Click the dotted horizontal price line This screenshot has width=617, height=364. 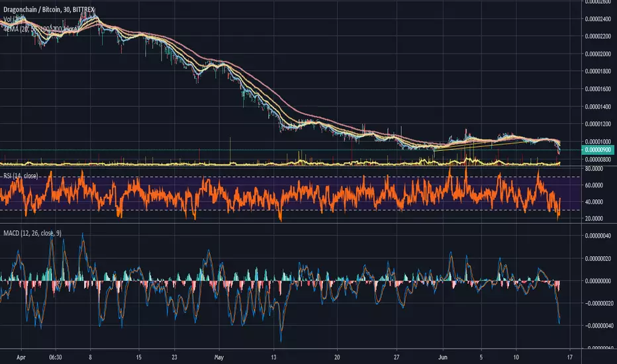[291, 150]
